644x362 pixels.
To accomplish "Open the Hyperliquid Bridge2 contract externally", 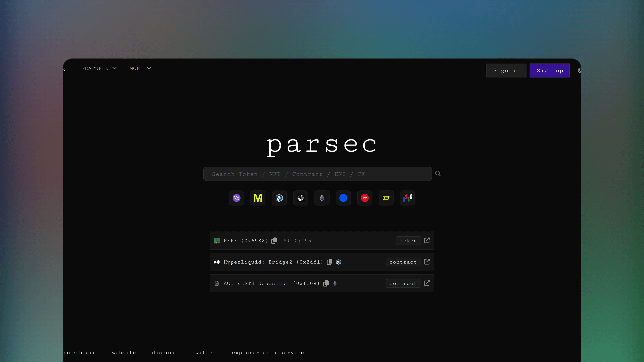I will [x=427, y=262].
